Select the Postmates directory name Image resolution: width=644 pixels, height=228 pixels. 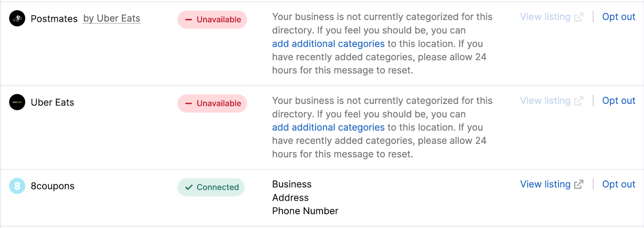point(54,19)
